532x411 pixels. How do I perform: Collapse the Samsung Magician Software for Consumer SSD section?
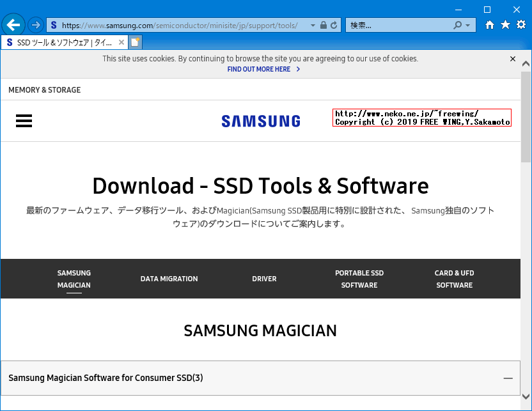click(x=505, y=378)
